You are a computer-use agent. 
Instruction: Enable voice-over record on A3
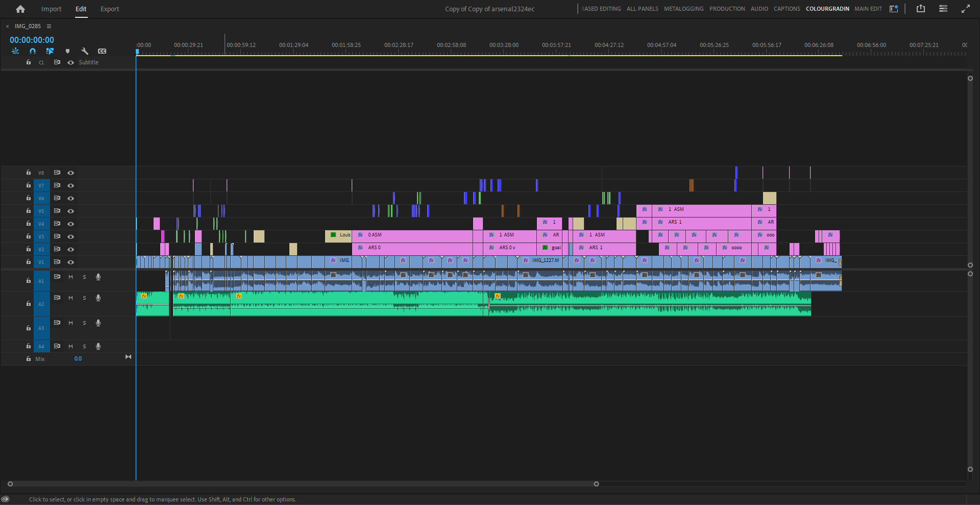click(x=99, y=323)
